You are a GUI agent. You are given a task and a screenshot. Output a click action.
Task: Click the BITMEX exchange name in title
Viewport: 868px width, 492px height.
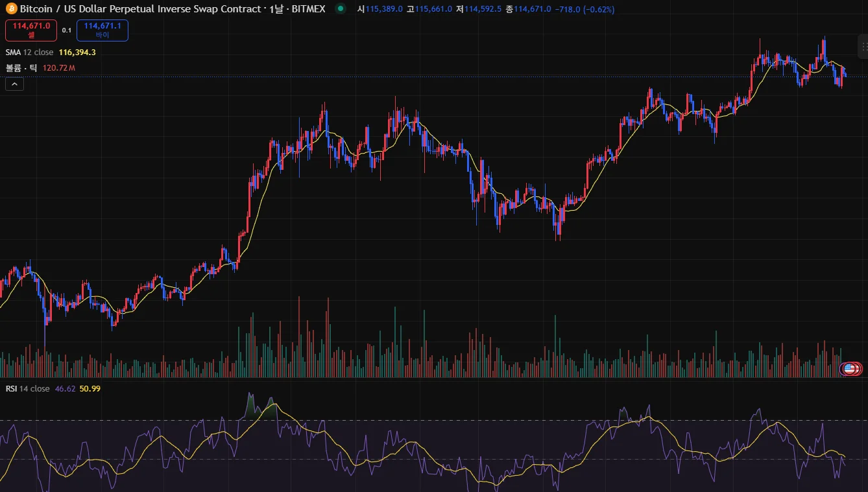coord(307,9)
